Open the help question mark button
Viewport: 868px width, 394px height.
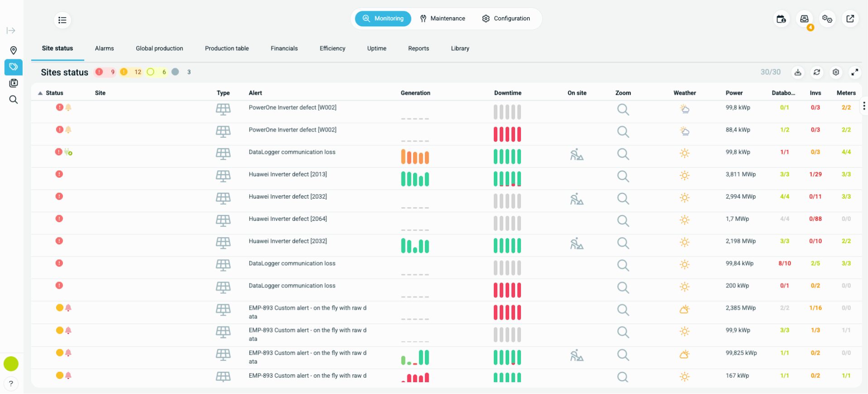pos(11,384)
